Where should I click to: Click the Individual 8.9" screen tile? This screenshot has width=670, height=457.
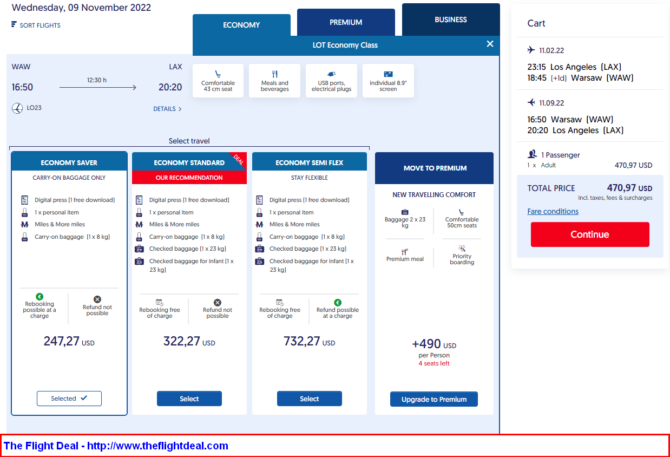[x=388, y=81]
